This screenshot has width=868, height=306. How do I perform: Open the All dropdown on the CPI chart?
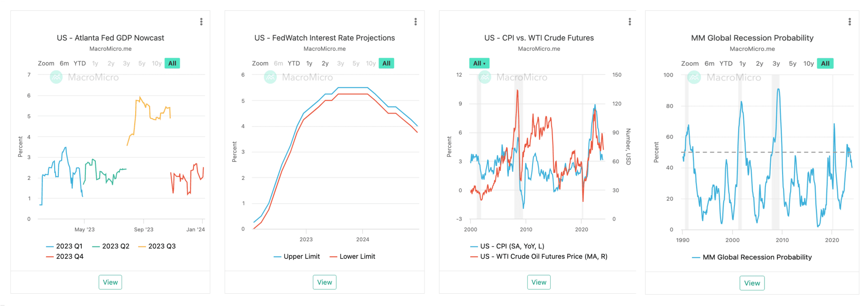coord(479,63)
